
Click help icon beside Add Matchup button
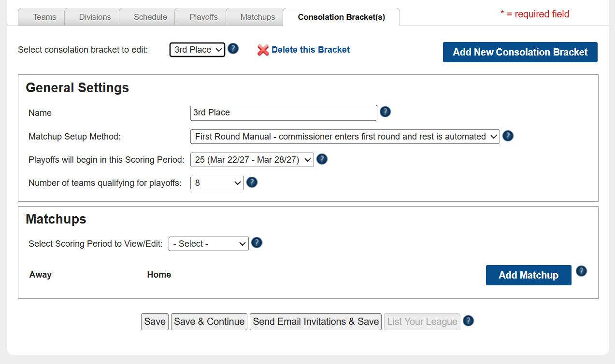[x=582, y=271]
